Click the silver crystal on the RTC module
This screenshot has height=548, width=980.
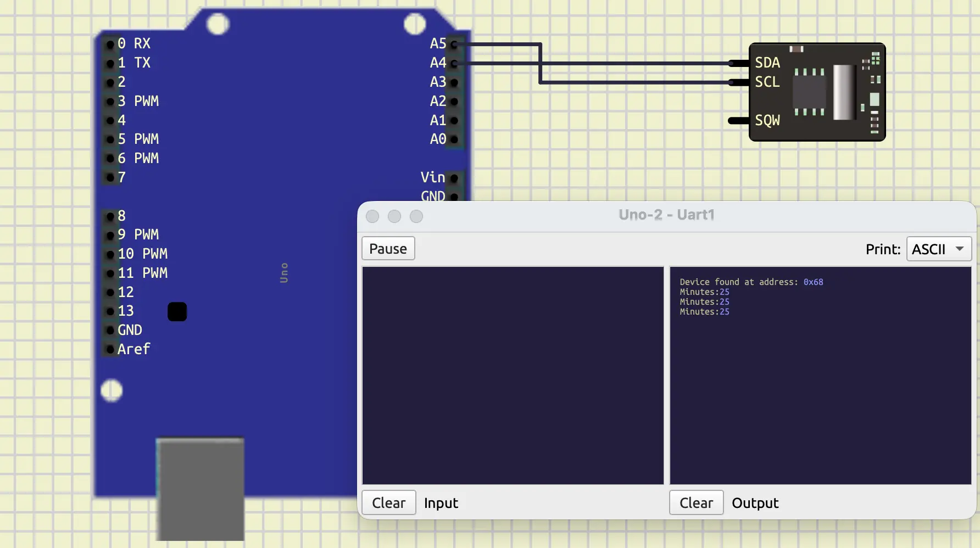[x=844, y=92]
